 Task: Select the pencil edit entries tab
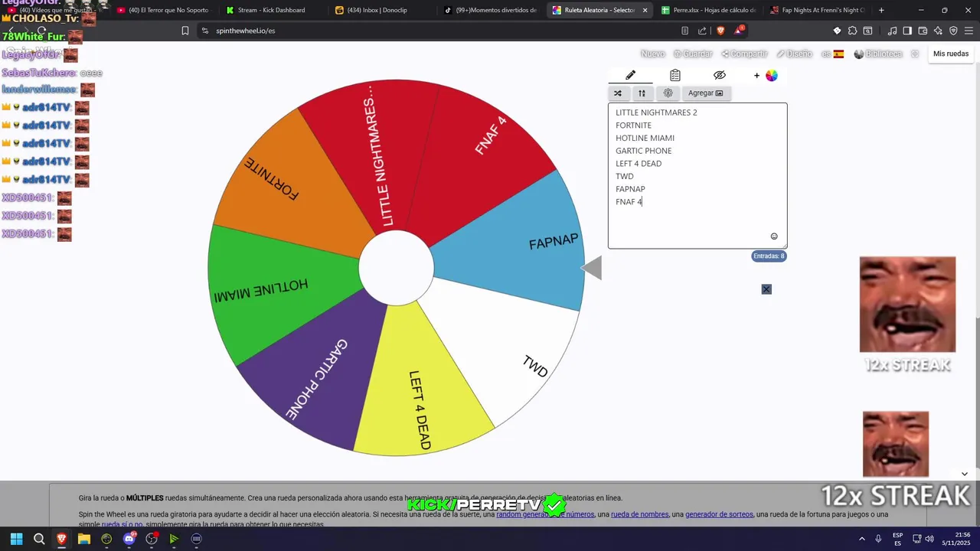630,75
